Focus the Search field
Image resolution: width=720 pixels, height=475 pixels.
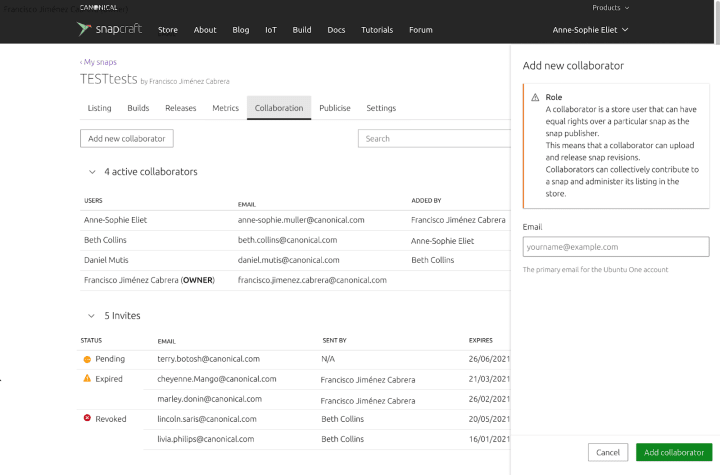point(434,138)
